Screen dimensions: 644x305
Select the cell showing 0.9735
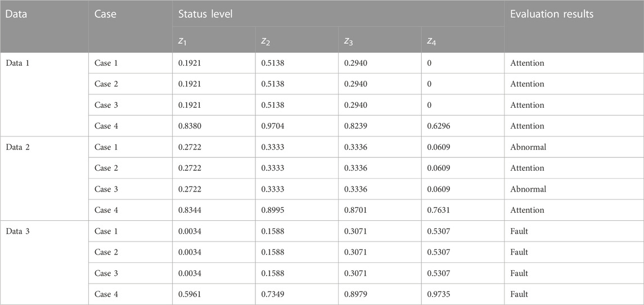pos(462,294)
